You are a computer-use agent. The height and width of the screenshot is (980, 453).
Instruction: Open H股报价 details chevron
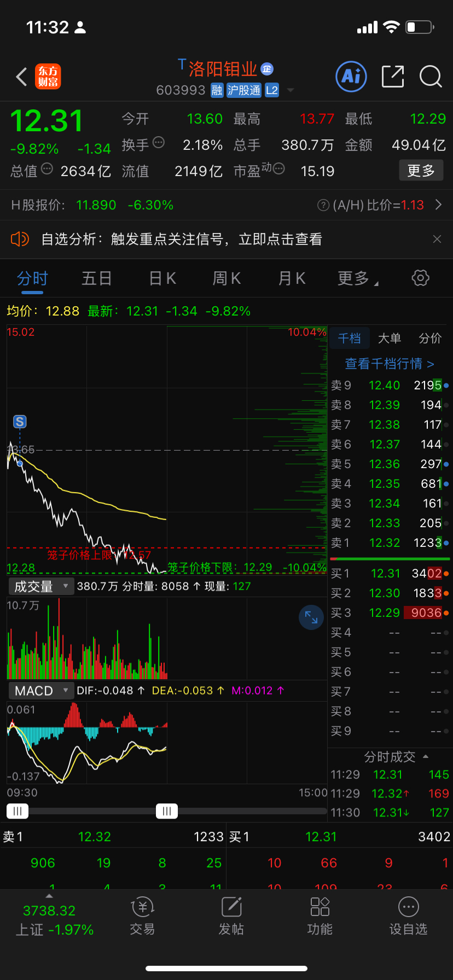pyautogui.click(x=438, y=205)
